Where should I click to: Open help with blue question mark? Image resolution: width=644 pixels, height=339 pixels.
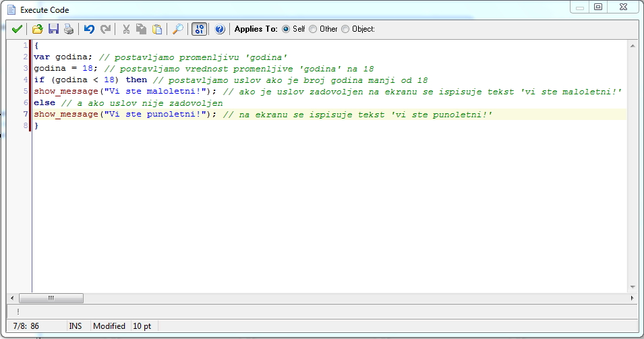[x=220, y=29]
